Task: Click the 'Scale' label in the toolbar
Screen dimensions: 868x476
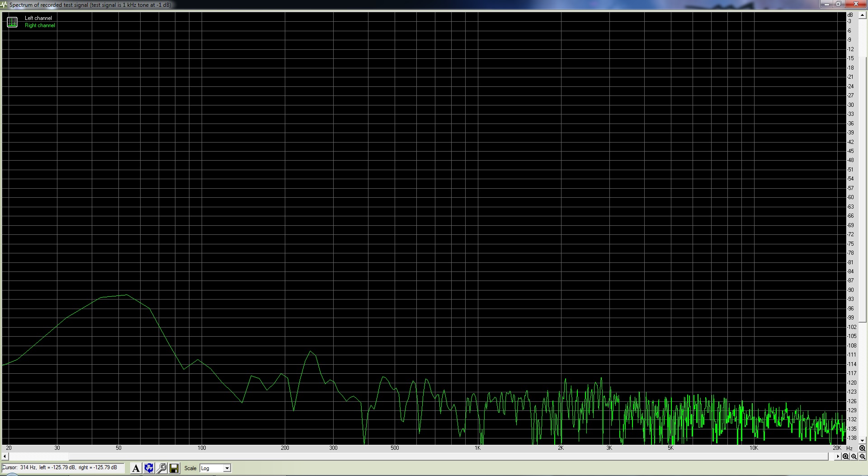Action: 190,468
